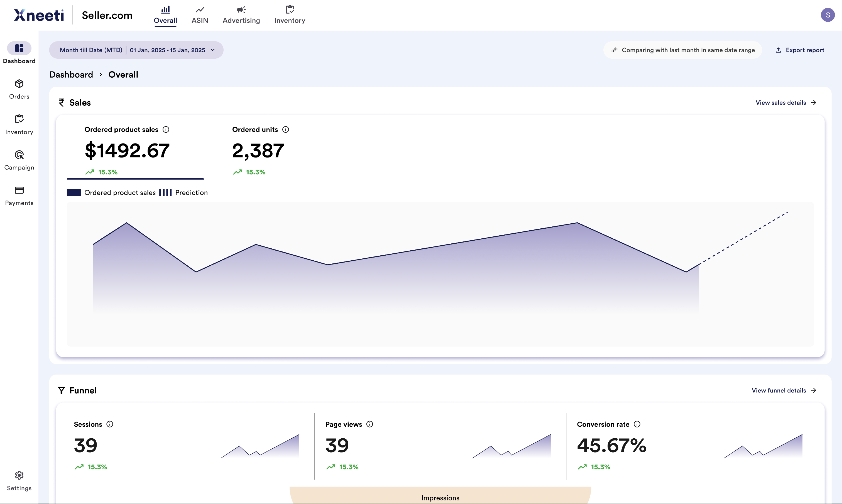
Task: Click info icon beside Ordered product sales
Action: [166, 129]
